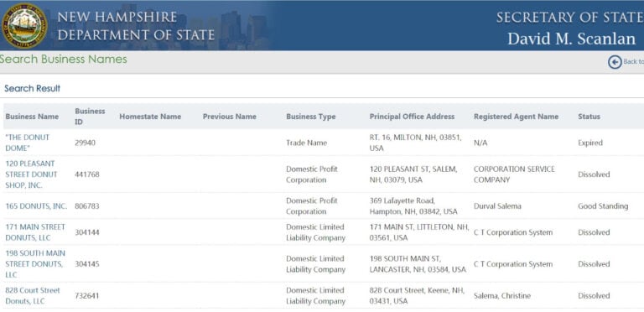Click the Registered Agent Name column header

(x=516, y=117)
